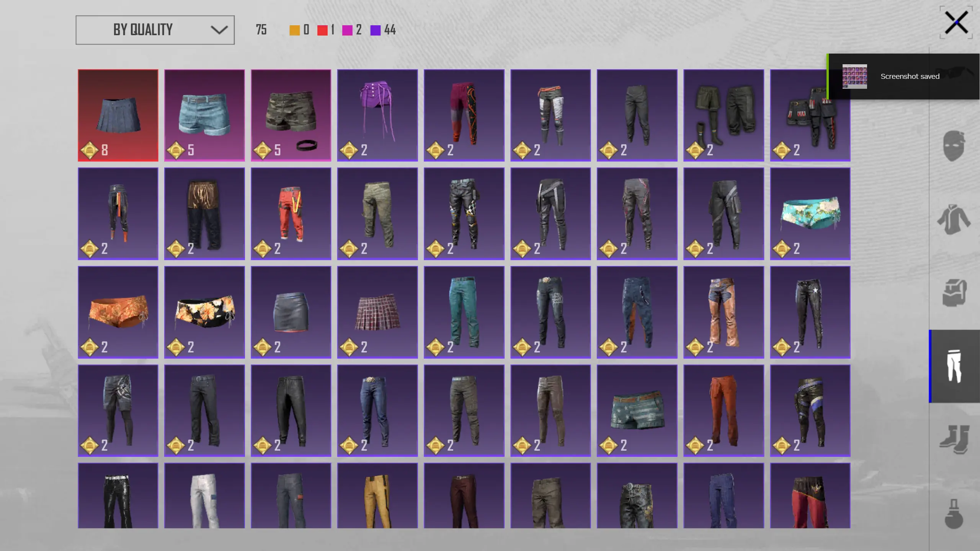The image size is (980, 551).
Task: Toggle the red quality filter swatch
Action: [322, 30]
